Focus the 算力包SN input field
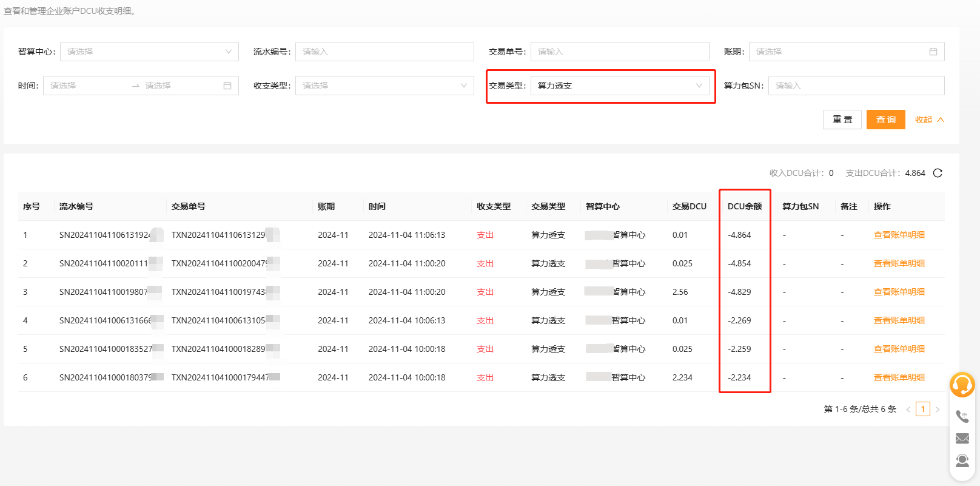The height and width of the screenshot is (486, 980). coord(856,86)
